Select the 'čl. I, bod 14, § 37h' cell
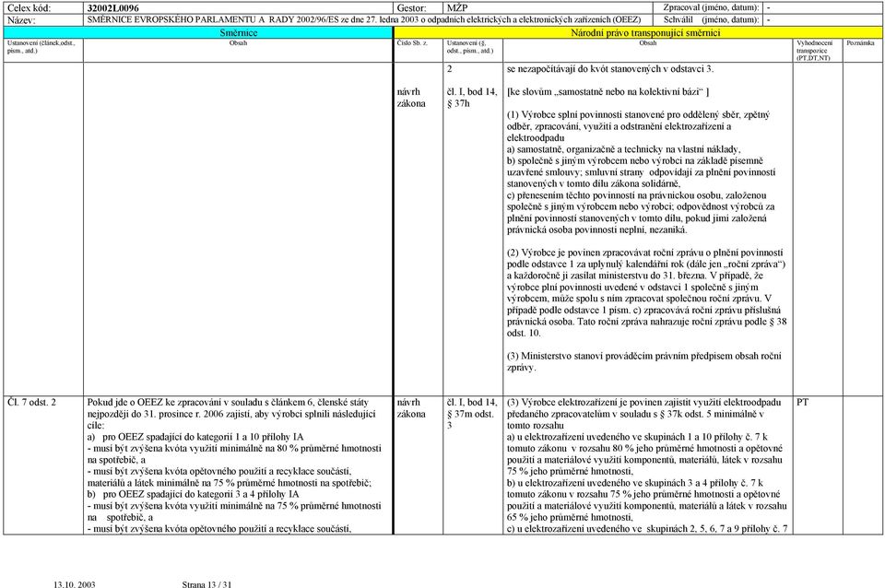885x588 pixels. (472, 98)
